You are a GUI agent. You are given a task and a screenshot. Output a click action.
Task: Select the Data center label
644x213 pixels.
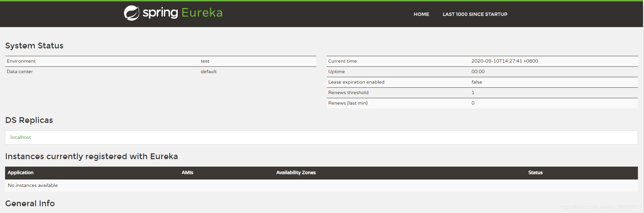click(x=20, y=71)
